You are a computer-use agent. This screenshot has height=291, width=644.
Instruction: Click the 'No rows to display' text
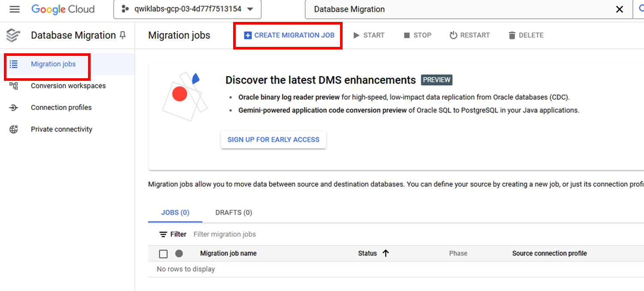coord(186,269)
